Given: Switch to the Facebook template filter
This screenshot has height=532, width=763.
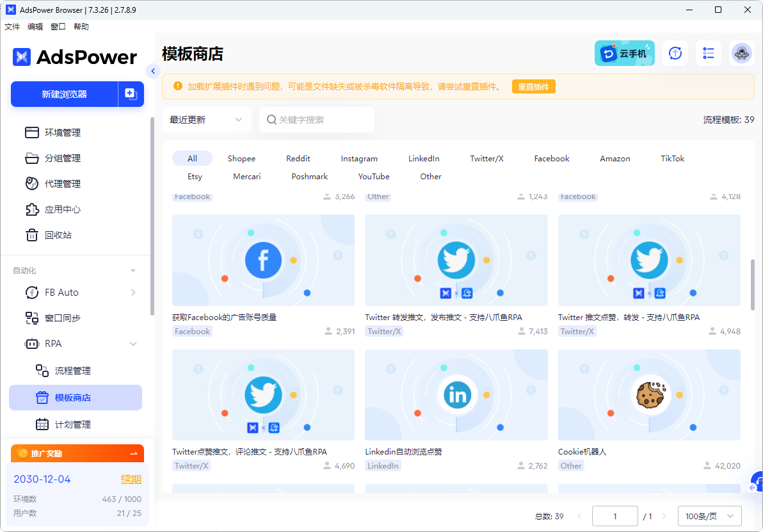Looking at the screenshot, I should (x=551, y=158).
